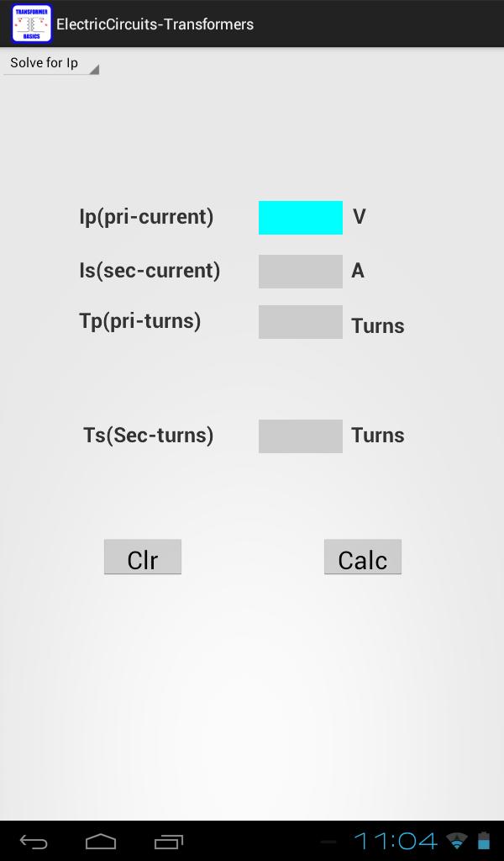Select the clock in the status bar
This screenshot has width=504, height=861.
(396, 839)
